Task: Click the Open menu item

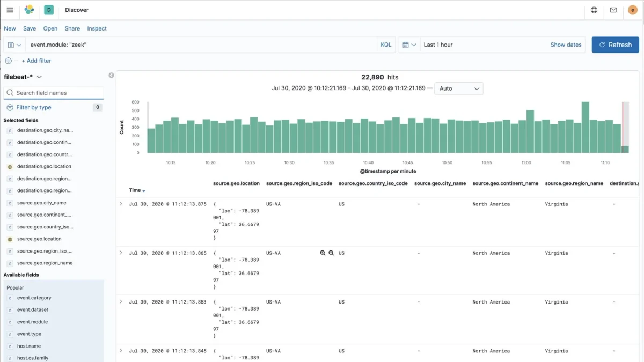Action: [x=50, y=29]
